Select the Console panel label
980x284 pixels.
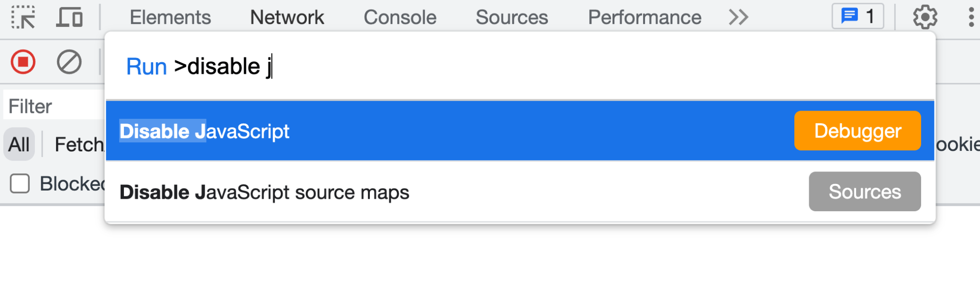tap(400, 17)
